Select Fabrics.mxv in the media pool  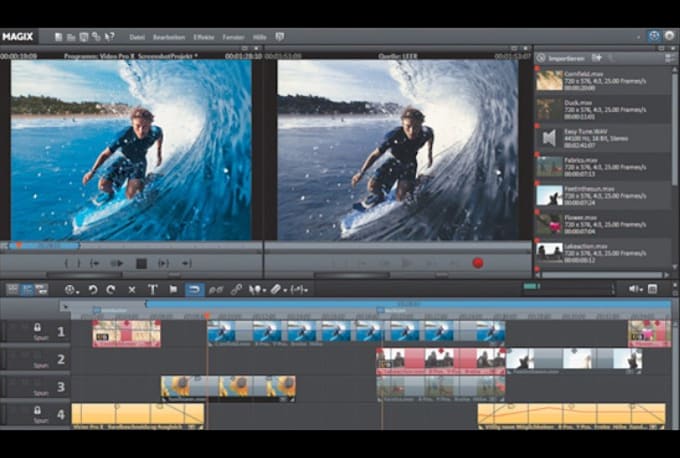coord(603,167)
